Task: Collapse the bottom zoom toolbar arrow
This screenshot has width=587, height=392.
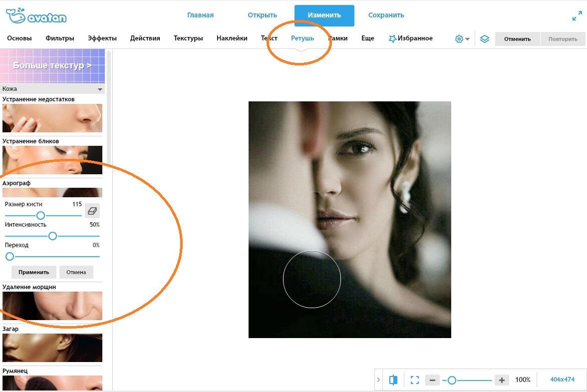Action: coord(378,380)
